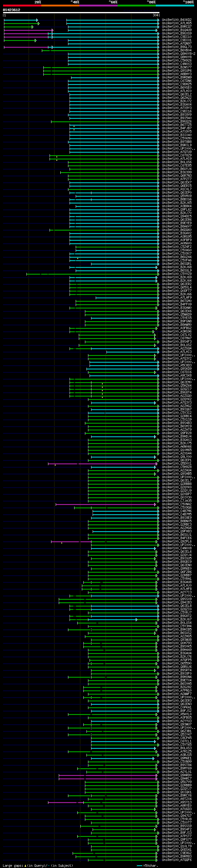Select hit UniRef100_B9GXG9
Screen dimensions: 197x868
[177, 33]
